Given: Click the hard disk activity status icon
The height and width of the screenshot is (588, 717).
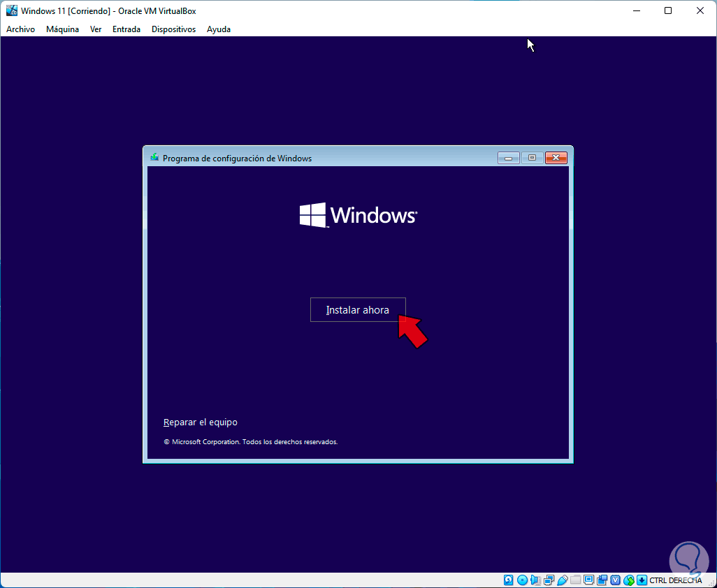Looking at the screenshot, I should [x=509, y=580].
